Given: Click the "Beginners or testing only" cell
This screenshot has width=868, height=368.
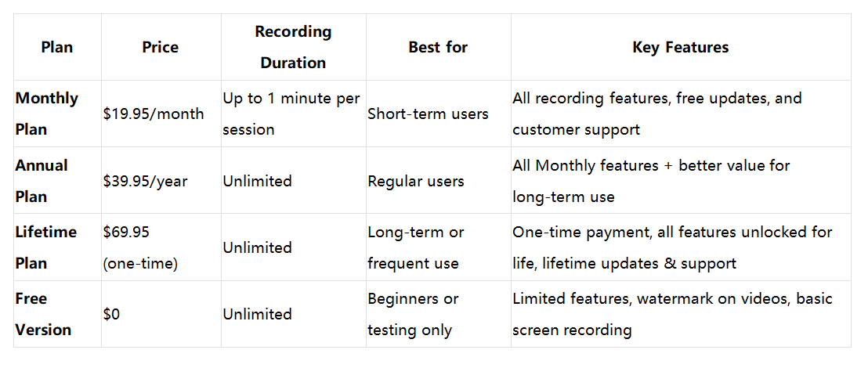Looking at the screenshot, I should 413,314.
